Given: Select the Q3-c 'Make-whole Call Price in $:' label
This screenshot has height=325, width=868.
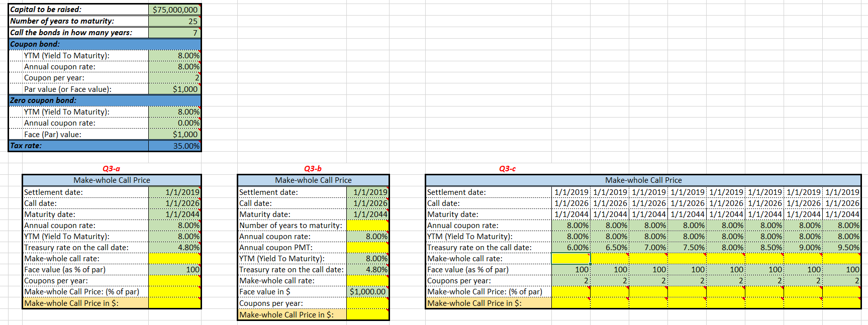Looking at the screenshot, I should 474,303.
